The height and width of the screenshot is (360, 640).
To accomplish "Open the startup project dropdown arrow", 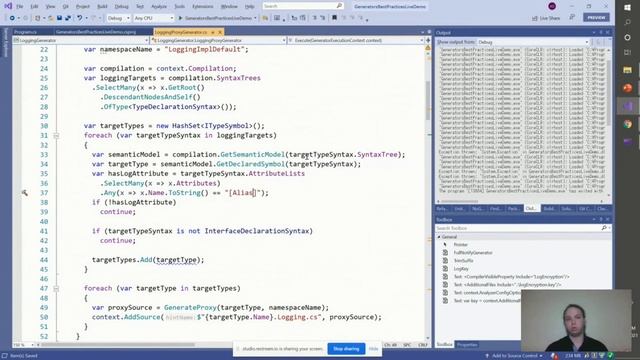I will [x=255, y=18].
